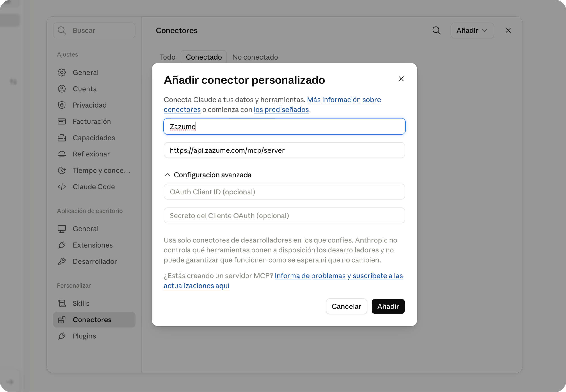Open Cuenta via its person icon

tap(62, 89)
